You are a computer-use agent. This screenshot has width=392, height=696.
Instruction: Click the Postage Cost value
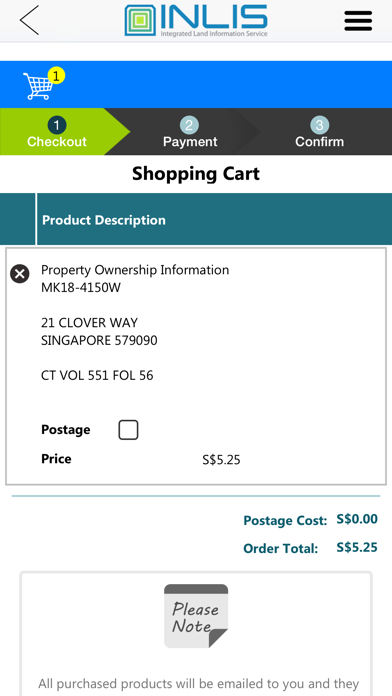point(357,519)
